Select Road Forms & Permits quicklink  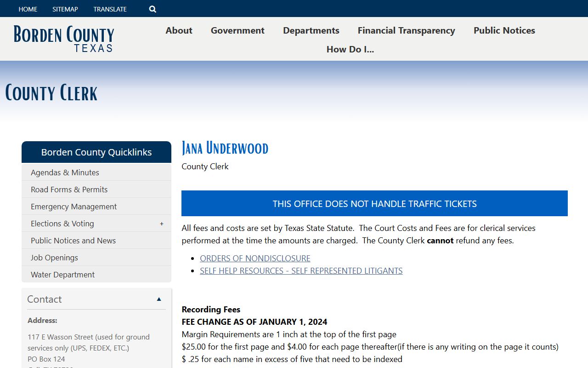point(96,190)
